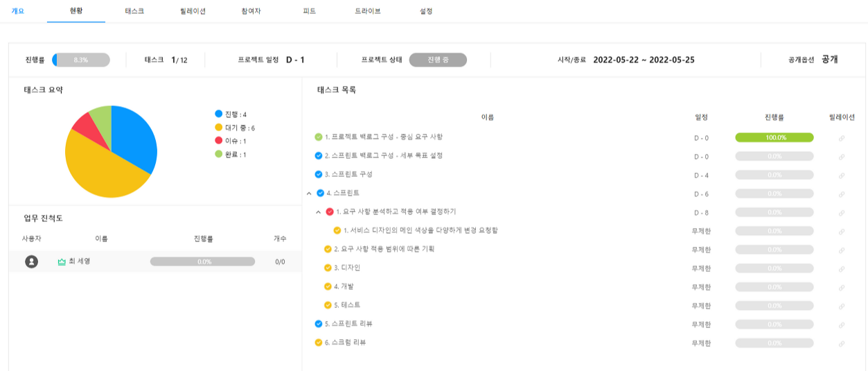Collapse the 요구 사항 분석하고 적용 여부 결정하기 subtask
Viewport: 868px width, 371px height.
[x=319, y=212]
